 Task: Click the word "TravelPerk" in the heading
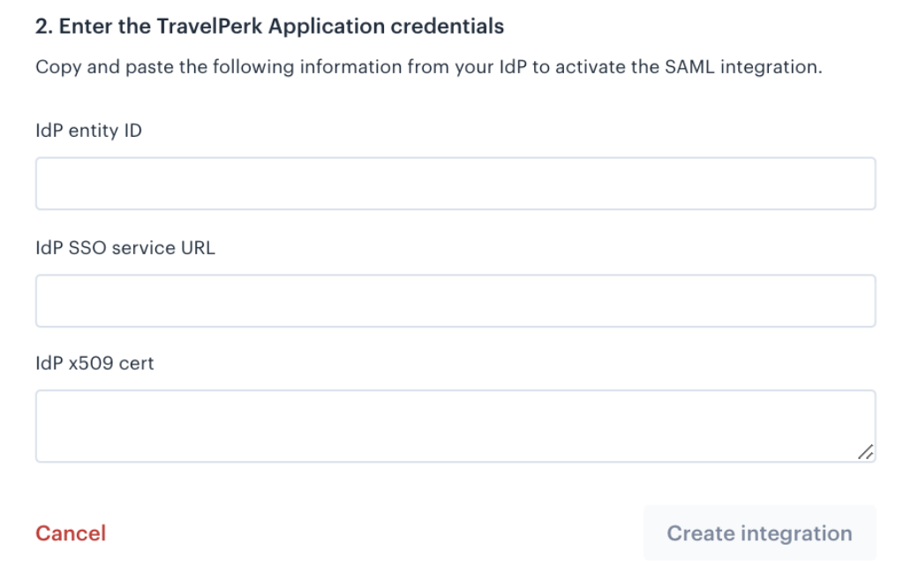click(x=209, y=26)
